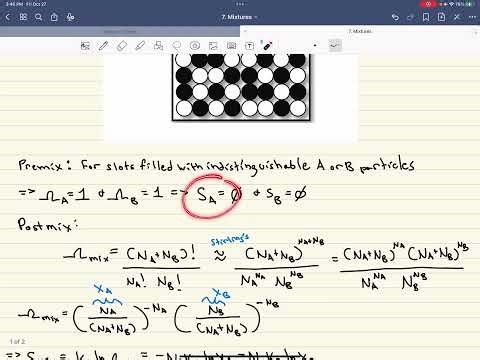Select the Lasso selection tool
The height and width of the screenshot is (360, 480).
177,46
